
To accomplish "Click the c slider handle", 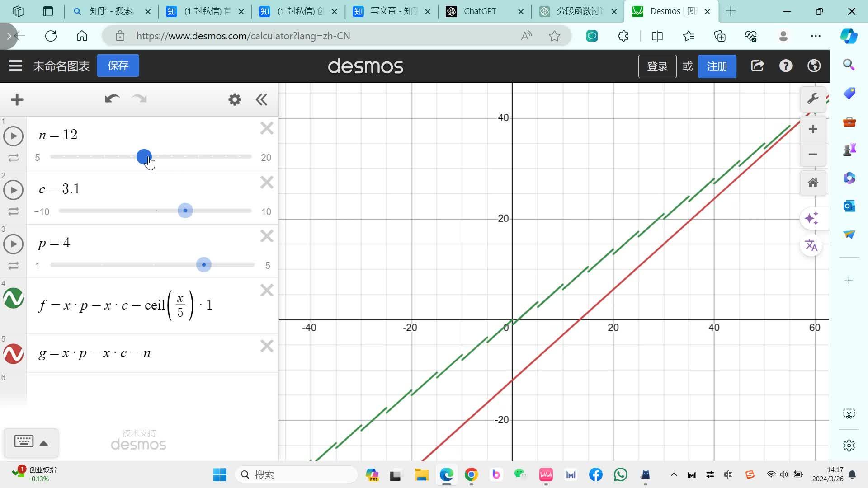I will [185, 211].
